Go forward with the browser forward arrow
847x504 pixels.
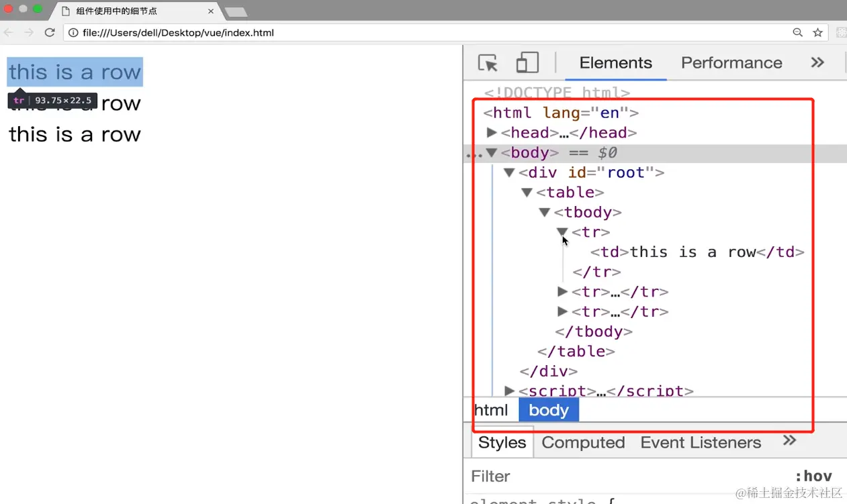pyautogui.click(x=29, y=32)
